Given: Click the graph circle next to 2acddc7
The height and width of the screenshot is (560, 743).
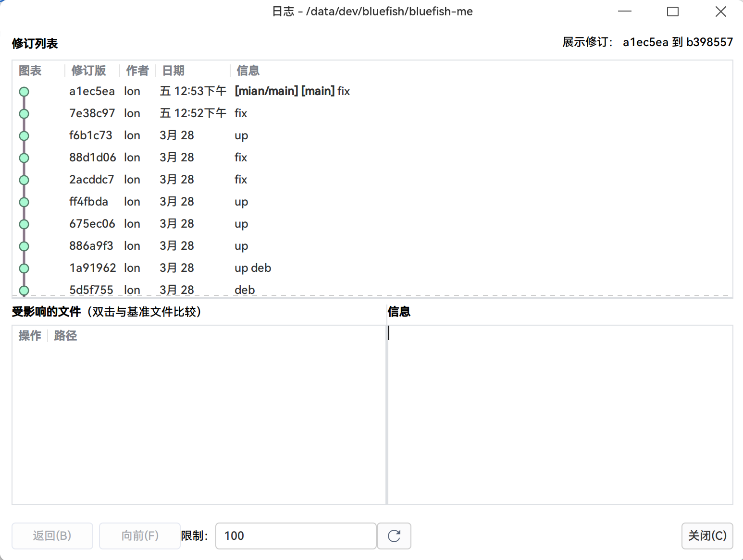Looking at the screenshot, I should pos(24,180).
